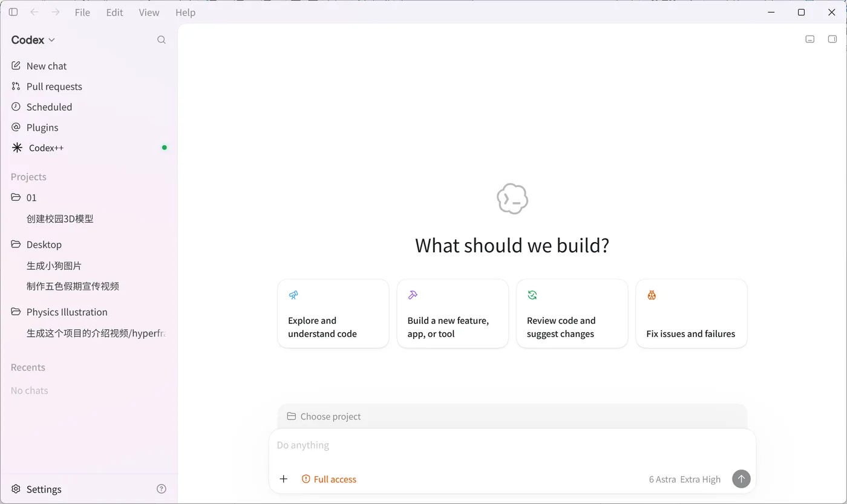Open the File menu
This screenshot has height=504, width=847.
coord(82,13)
